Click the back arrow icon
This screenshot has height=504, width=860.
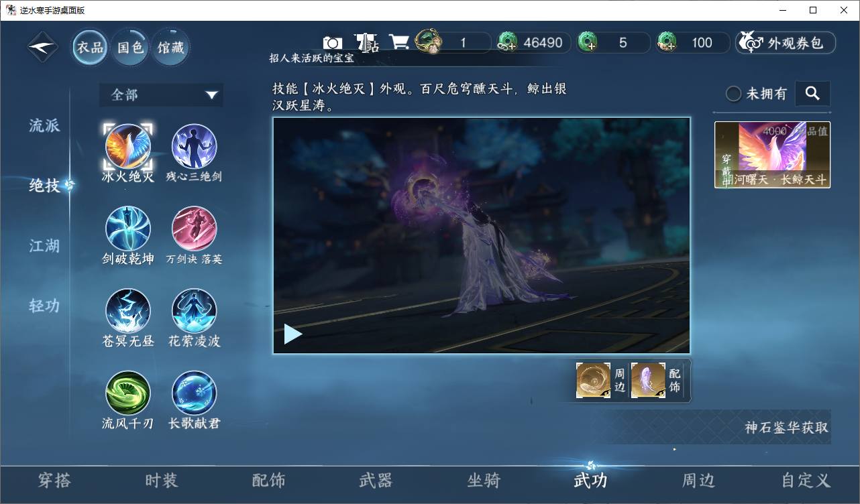43,48
